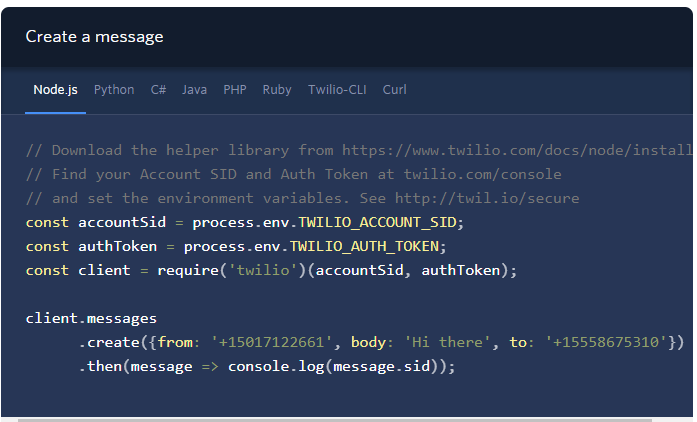This screenshot has height=422, width=697.
Task: Select the Node.js tab
Action: [56, 90]
